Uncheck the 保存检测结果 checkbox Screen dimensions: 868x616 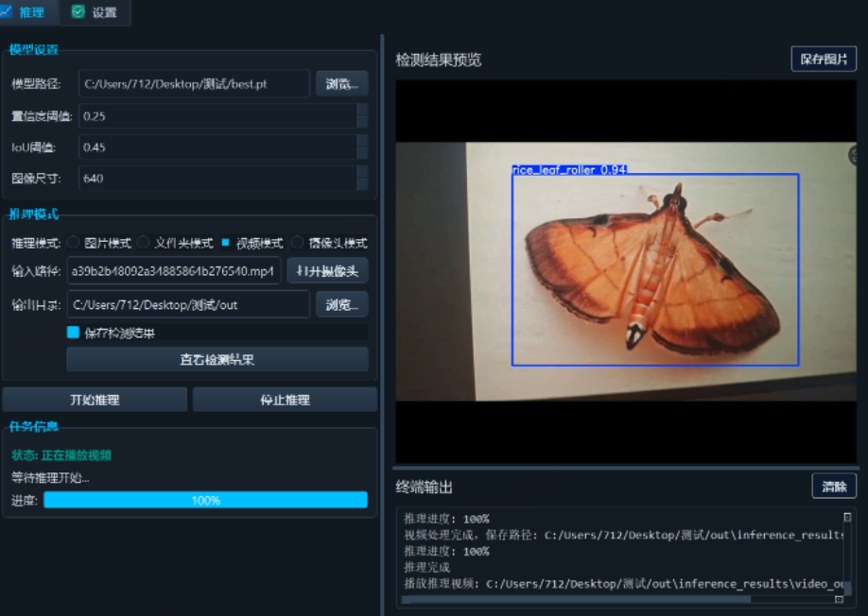click(x=74, y=333)
